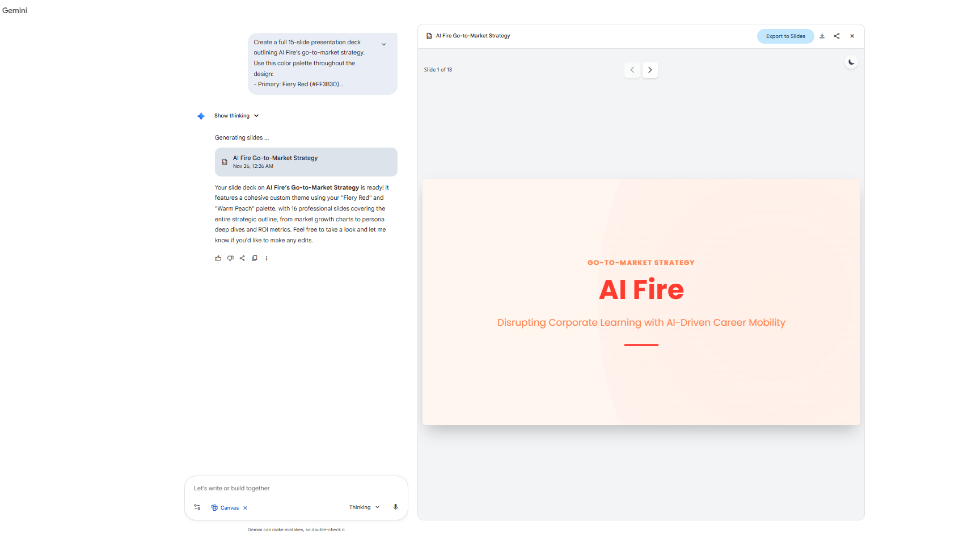Click the canvas title 'AI Fire Go-to-Market Strategy'
This screenshot has height=538, width=980.
(x=473, y=36)
